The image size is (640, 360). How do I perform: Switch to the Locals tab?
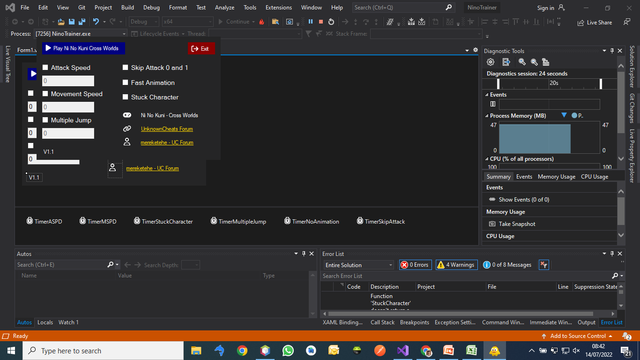45,322
